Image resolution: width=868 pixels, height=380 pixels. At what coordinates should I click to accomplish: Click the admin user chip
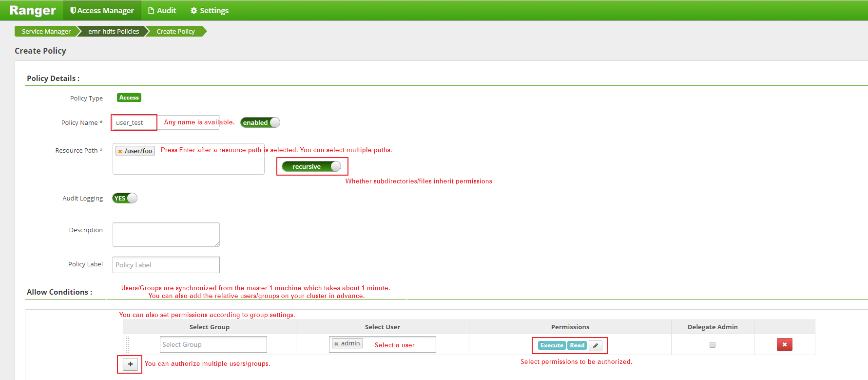coord(347,343)
